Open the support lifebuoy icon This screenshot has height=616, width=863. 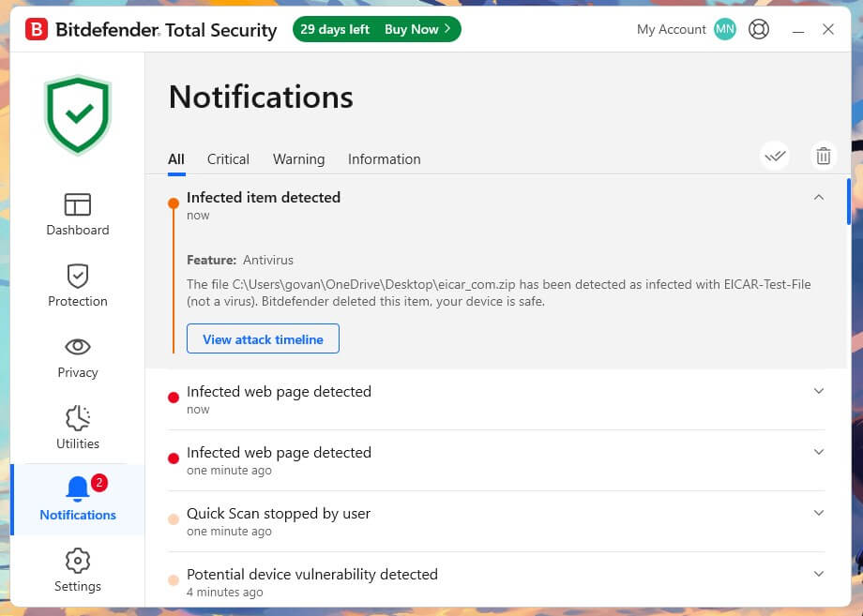click(759, 29)
